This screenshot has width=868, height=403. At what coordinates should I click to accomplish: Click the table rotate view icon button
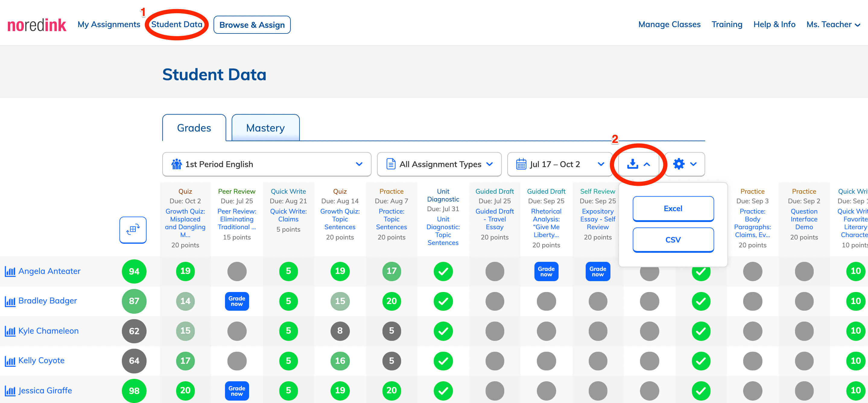click(x=133, y=230)
